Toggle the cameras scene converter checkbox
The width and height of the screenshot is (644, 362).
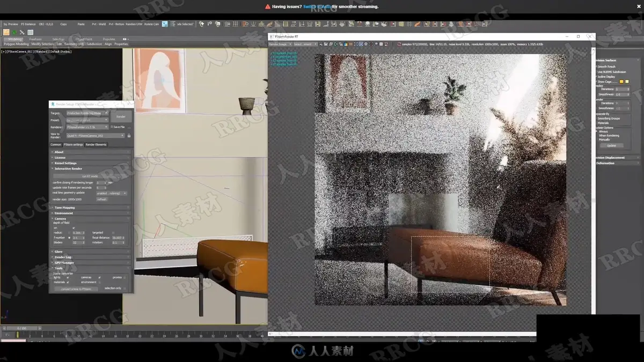100,277
